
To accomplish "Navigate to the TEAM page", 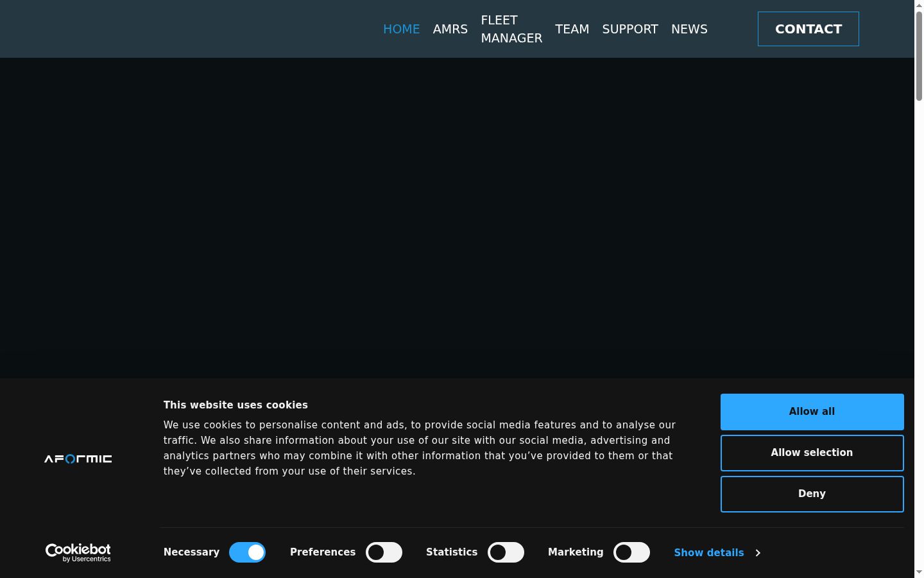I will [572, 29].
